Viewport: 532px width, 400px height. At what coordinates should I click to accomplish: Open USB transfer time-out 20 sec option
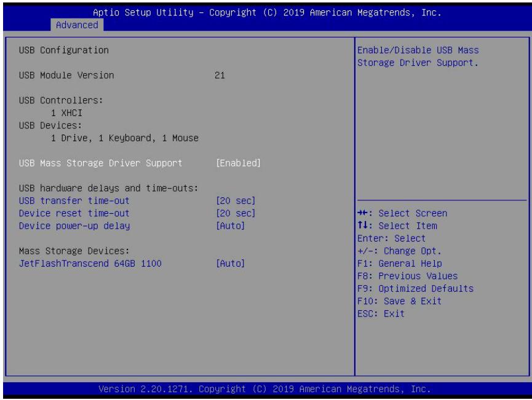pyautogui.click(x=236, y=201)
